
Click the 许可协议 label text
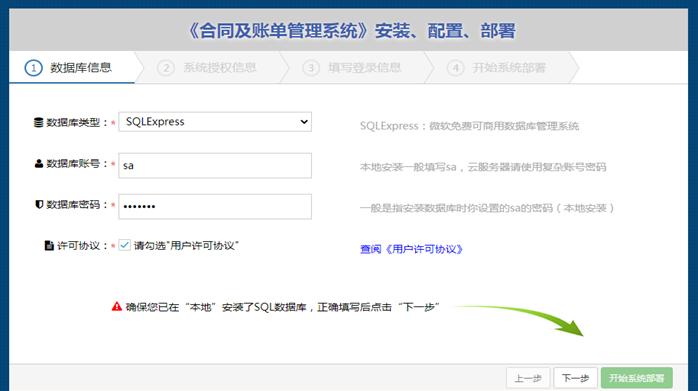coord(82,245)
